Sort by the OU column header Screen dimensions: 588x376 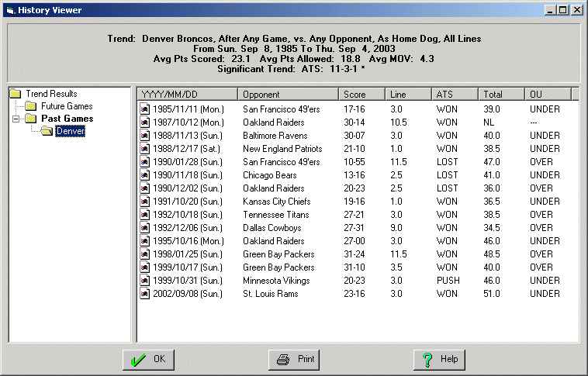(x=548, y=94)
